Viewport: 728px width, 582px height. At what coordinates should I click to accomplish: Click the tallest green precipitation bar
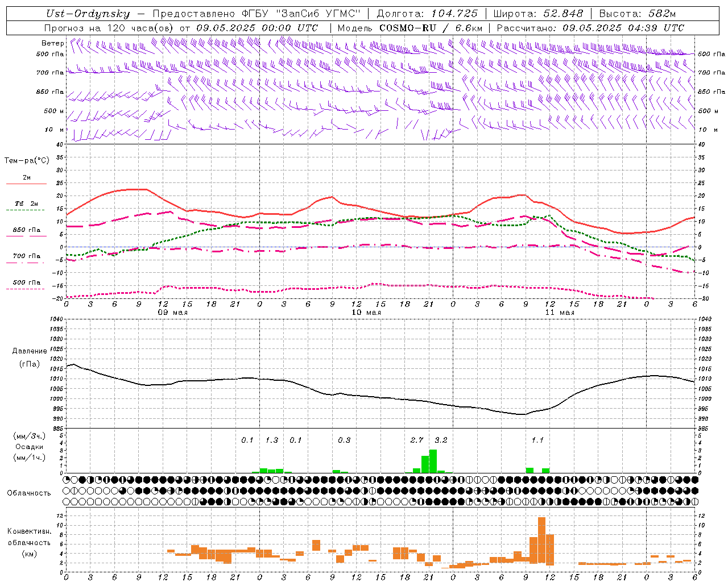(x=433, y=461)
